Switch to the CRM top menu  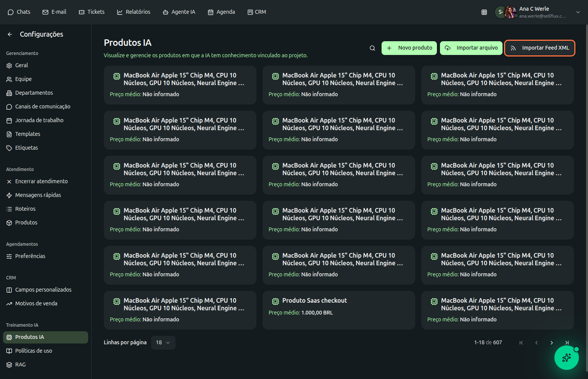pyautogui.click(x=257, y=12)
